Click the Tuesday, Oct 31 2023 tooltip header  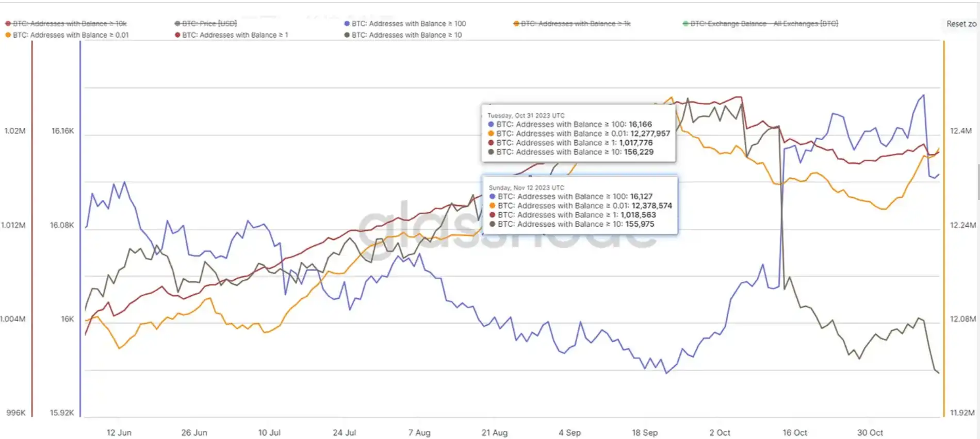click(x=526, y=115)
